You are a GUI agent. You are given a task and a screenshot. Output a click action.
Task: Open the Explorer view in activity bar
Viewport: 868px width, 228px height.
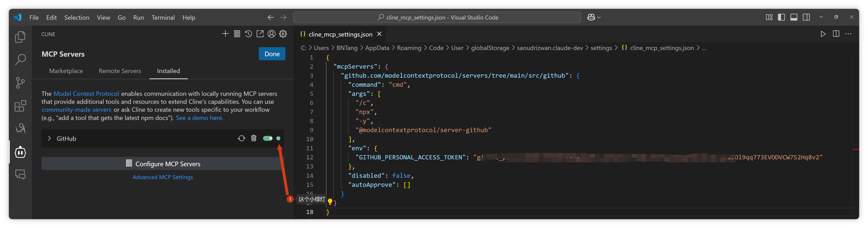click(x=20, y=37)
